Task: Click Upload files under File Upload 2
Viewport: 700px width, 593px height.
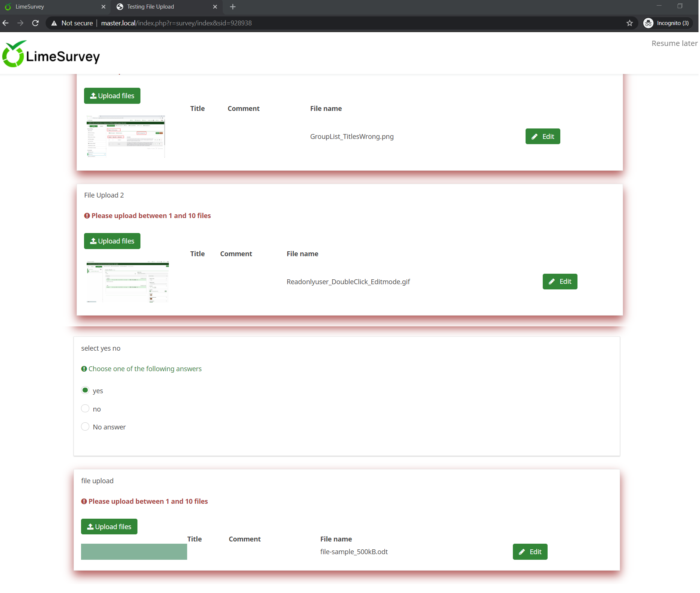Action: (x=112, y=241)
